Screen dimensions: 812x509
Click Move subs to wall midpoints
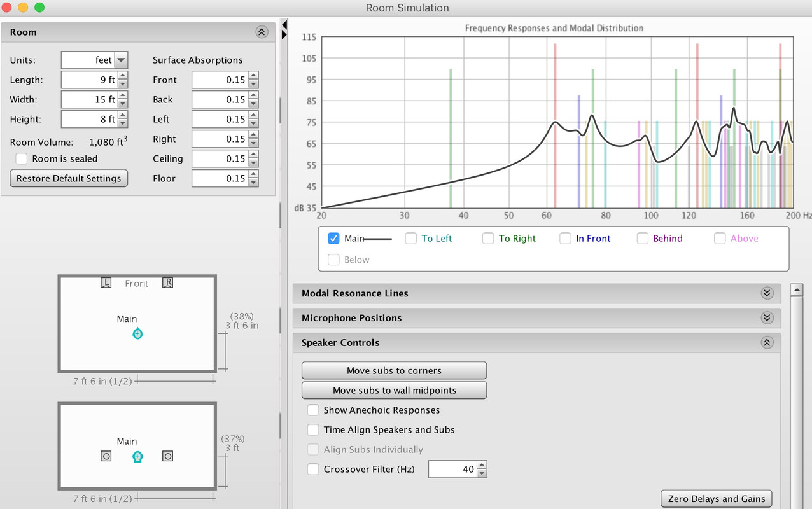(x=394, y=390)
